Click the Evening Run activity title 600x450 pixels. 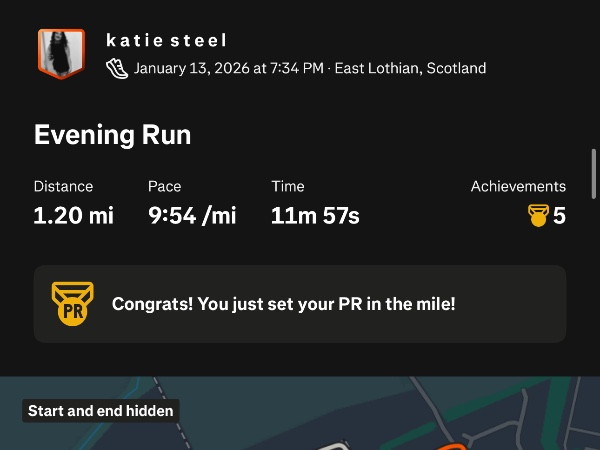tap(112, 135)
